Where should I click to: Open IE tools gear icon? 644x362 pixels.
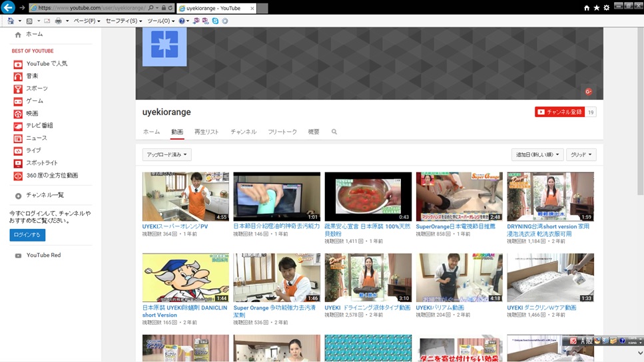606,7
